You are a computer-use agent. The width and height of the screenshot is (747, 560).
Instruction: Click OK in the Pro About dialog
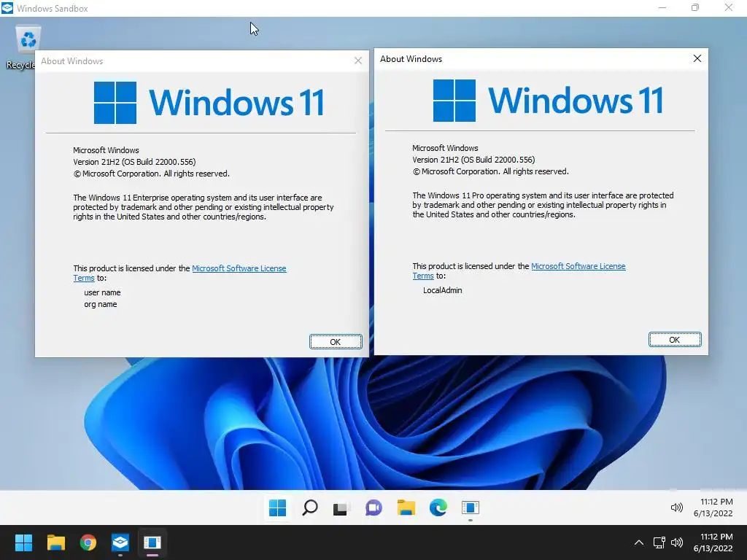(x=675, y=340)
